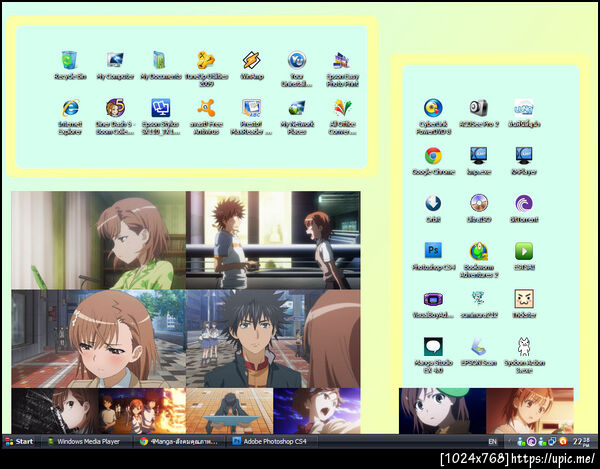Viewport: 600px width, 469px height.
Task: Launch the VisualBoyAdvance emulator icon
Action: pyautogui.click(x=433, y=299)
